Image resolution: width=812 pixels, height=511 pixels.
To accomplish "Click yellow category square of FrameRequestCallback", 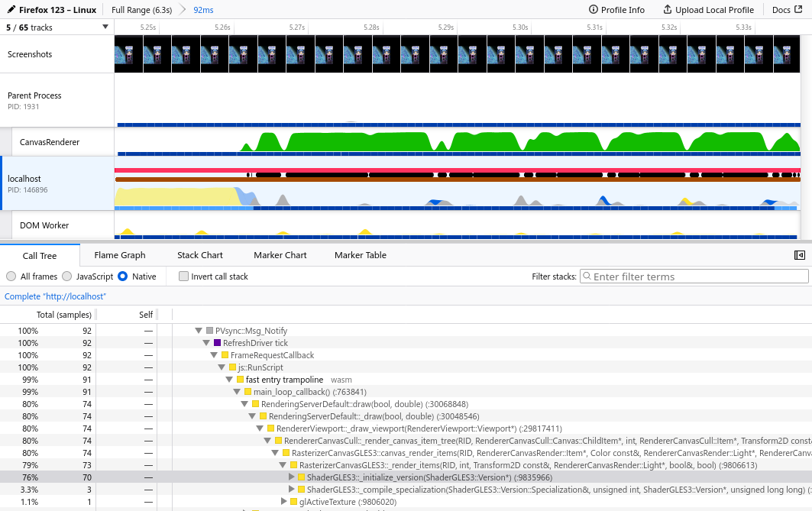I will pos(225,355).
